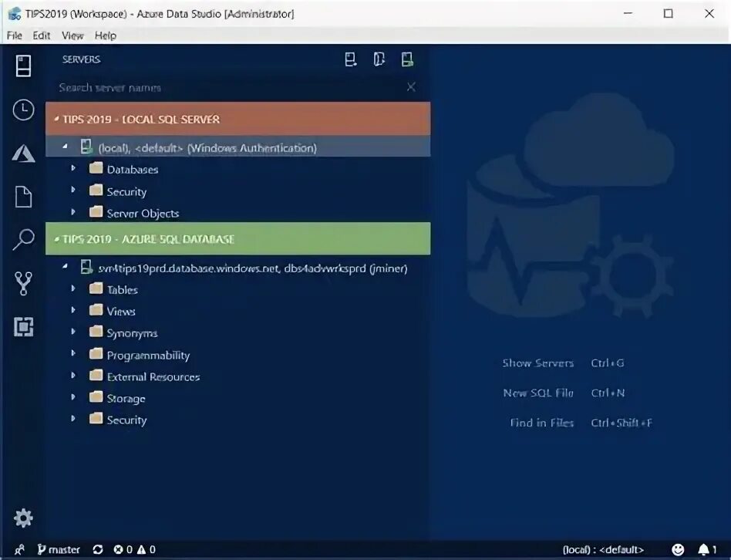Image resolution: width=731 pixels, height=560 pixels.
Task: Select the External Resources folder icon
Action: 96,375
